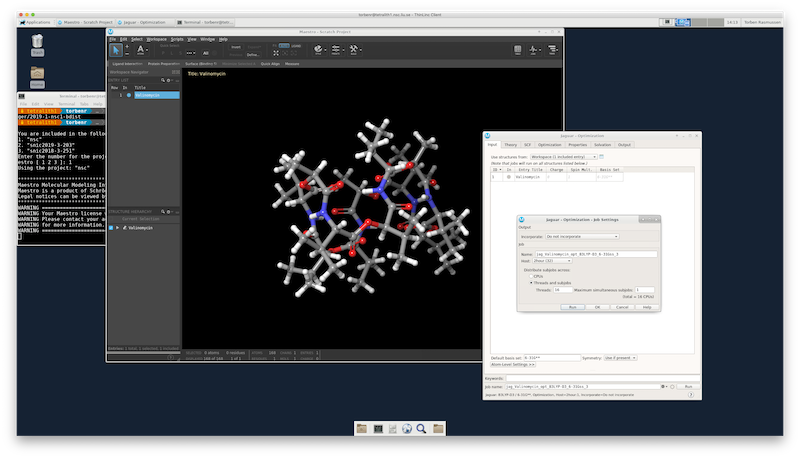Screen dimensions: 800x458
Task: Switch to the Properties tab
Action: 578,145
